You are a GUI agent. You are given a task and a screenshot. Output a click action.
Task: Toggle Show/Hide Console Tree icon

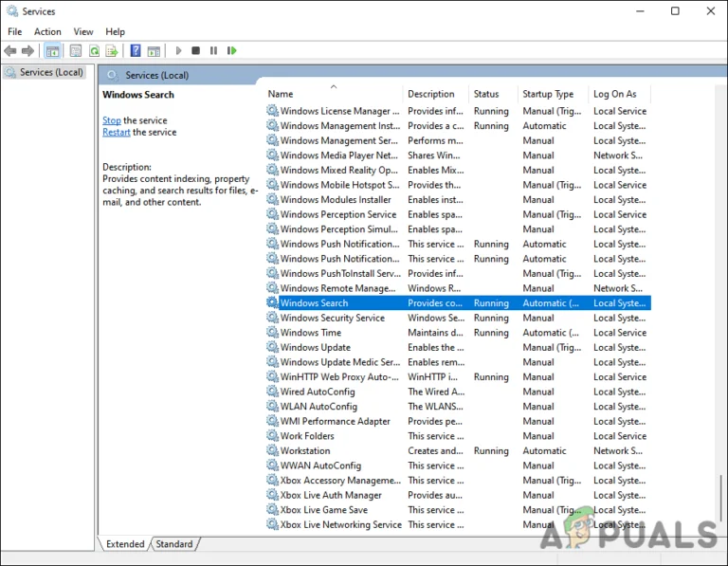point(52,50)
